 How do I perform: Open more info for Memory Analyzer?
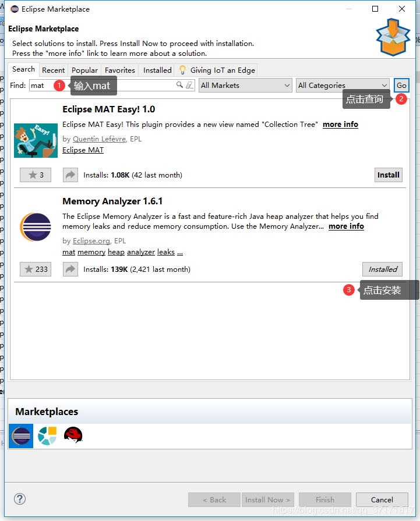click(346, 226)
